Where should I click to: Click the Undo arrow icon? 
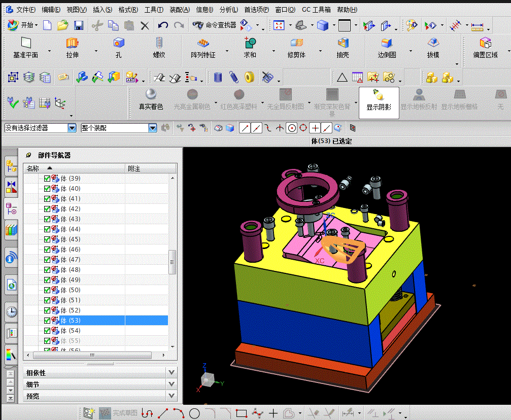pyautogui.click(x=162, y=25)
